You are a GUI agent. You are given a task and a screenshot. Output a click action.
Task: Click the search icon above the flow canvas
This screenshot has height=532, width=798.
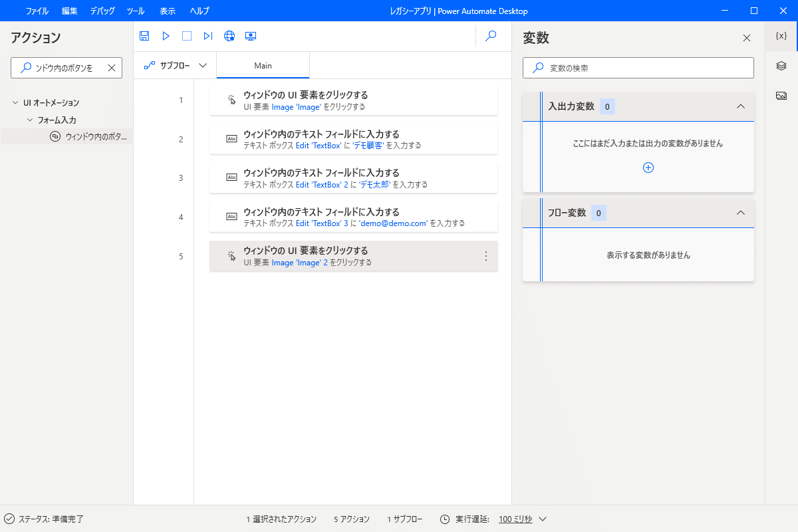pyautogui.click(x=490, y=36)
